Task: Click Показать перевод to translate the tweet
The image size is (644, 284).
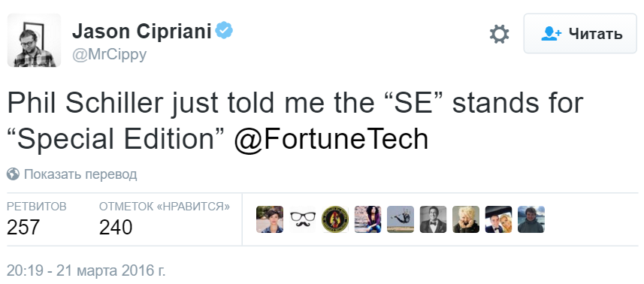Action: tap(80, 174)
